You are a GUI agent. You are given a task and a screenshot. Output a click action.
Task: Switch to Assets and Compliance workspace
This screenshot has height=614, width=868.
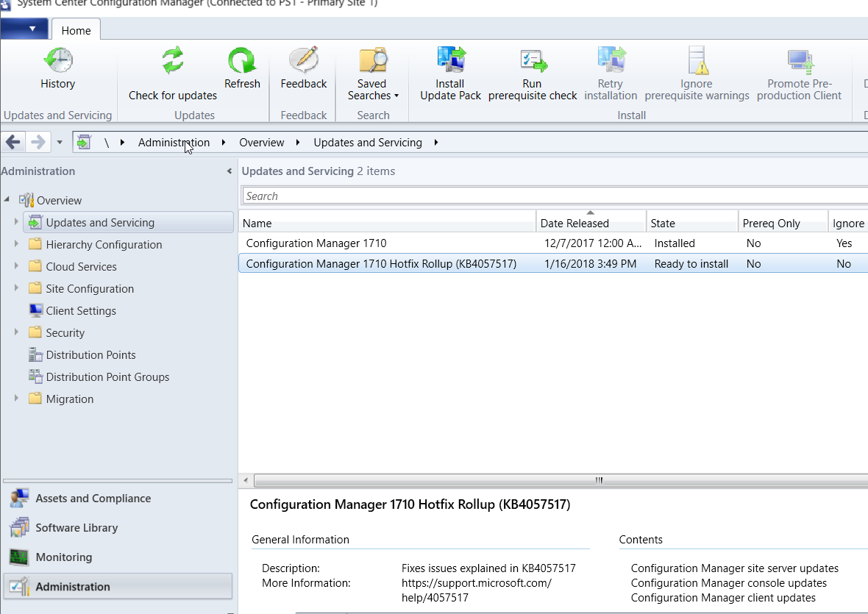tap(118, 499)
